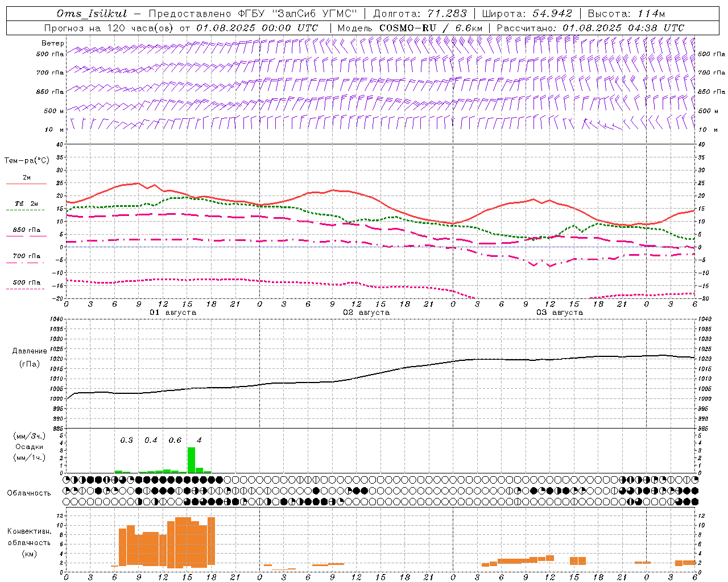
Task: Select the 03 августа date label
Action: pos(560,313)
